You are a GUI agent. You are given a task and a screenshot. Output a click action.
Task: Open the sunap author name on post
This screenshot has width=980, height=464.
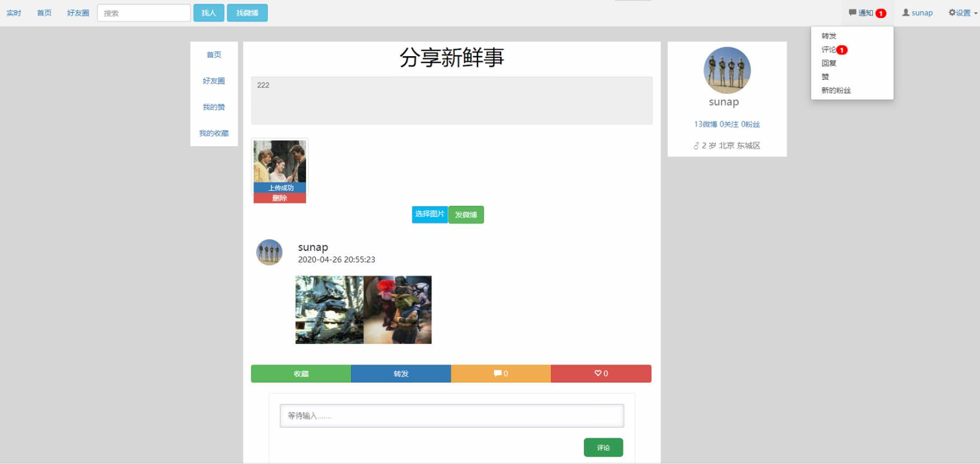click(x=313, y=248)
